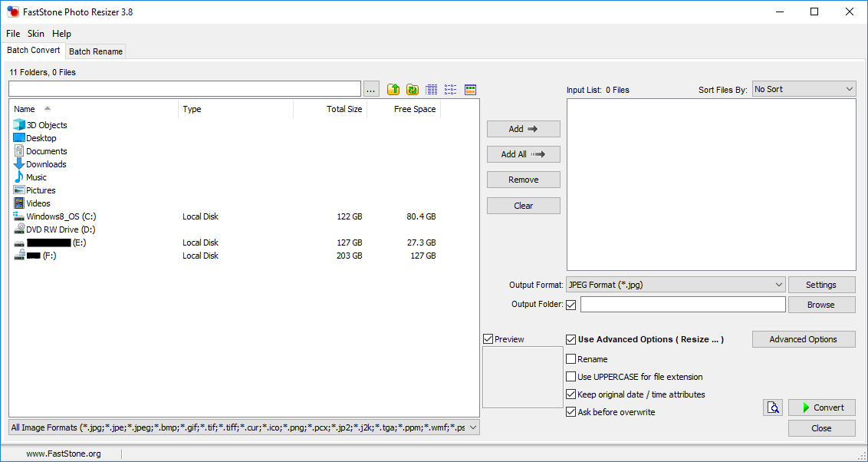Image resolution: width=868 pixels, height=462 pixels.
Task: Click the Output Folder text field
Action: click(x=682, y=305)
